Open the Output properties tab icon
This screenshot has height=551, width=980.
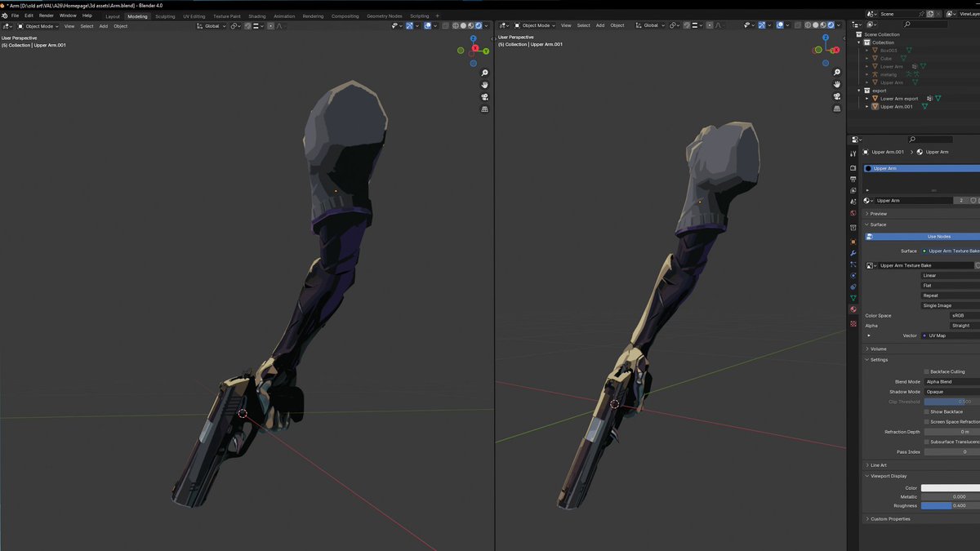[853, 179]
